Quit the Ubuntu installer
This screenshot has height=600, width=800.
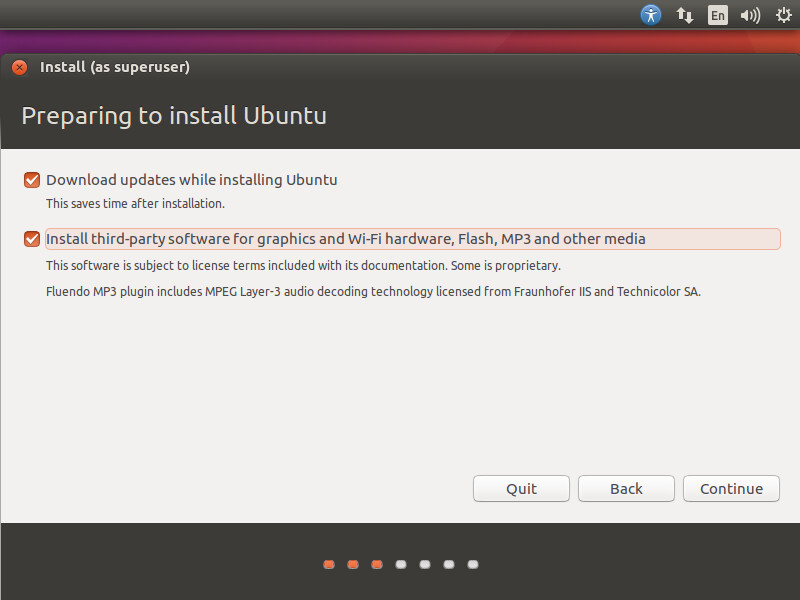[521, 488]
